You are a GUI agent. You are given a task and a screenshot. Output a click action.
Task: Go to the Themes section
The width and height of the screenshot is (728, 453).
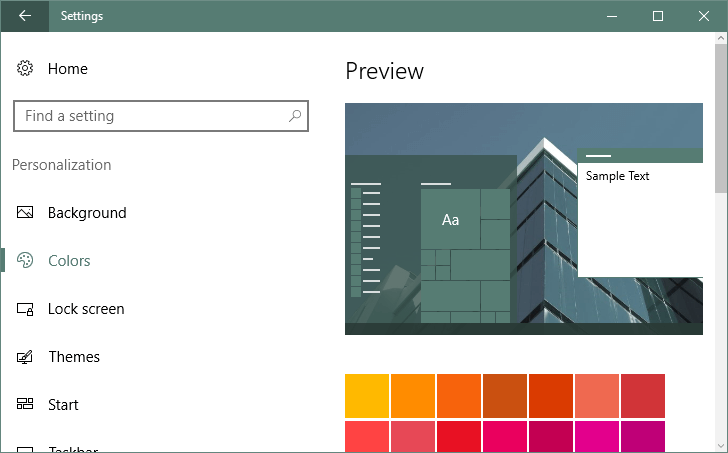tap(74, 356)
